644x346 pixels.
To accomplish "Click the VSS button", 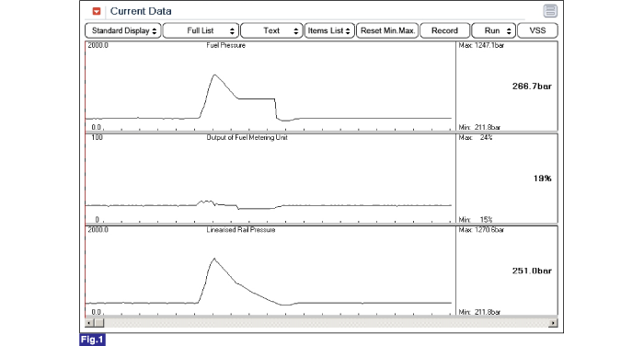I will point(537,30).
